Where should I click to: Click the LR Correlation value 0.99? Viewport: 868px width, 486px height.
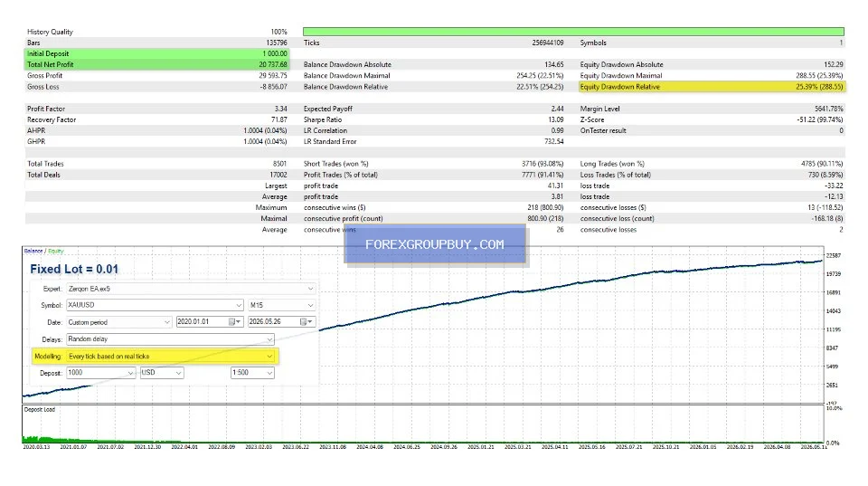pyautogui.click(x=558, y=131)
